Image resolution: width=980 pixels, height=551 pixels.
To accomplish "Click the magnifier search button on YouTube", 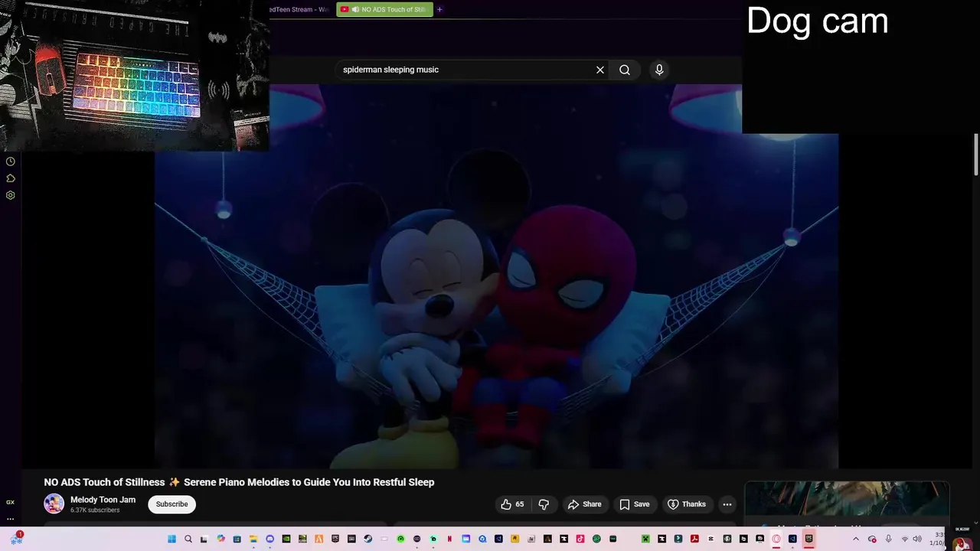I will (x=625, y=70).
